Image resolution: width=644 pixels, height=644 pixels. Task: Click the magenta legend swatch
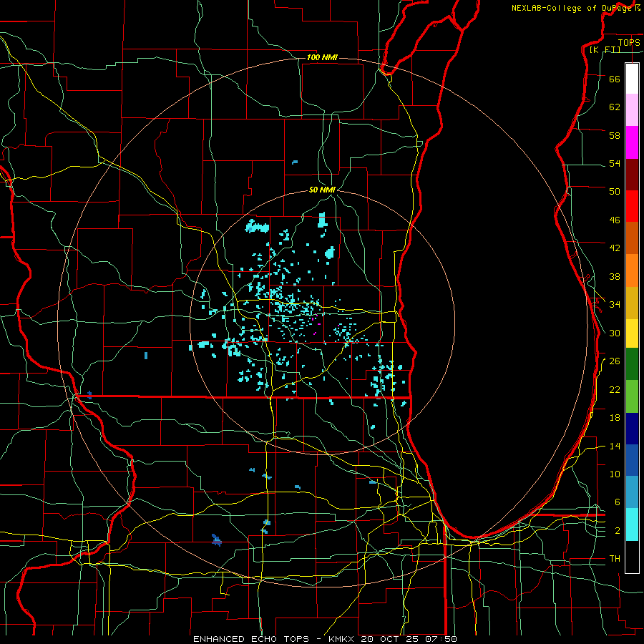[632, 142]
